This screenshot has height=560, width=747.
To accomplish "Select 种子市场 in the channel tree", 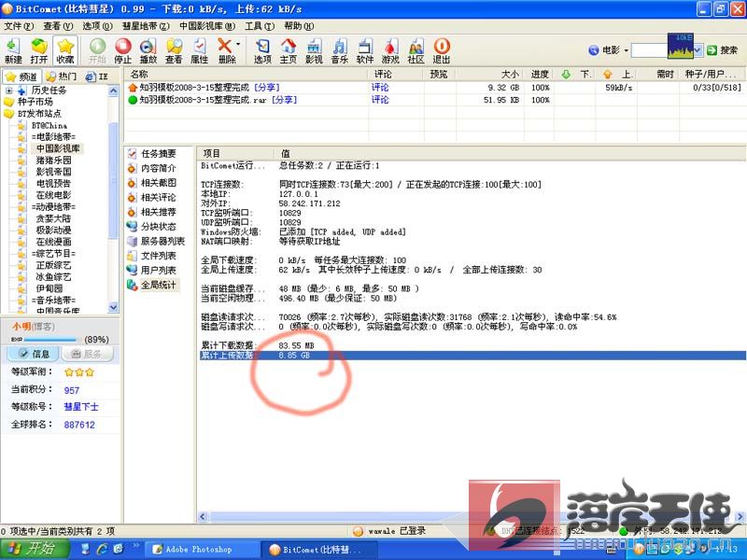I will click(x=35, y=102).
